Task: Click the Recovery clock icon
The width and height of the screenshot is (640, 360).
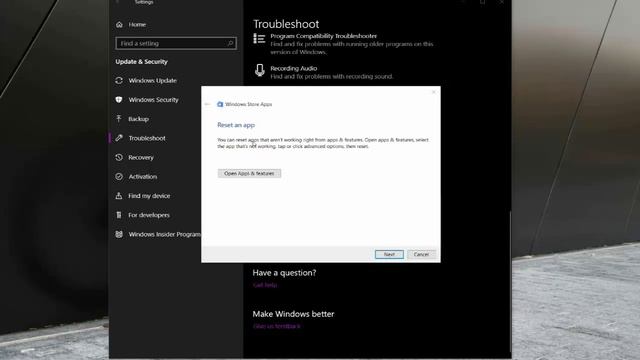Action: point(119,157)
